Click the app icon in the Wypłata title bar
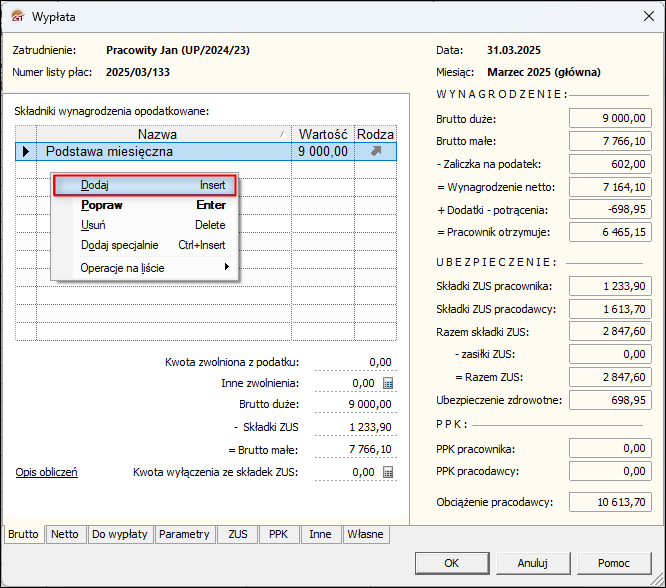 17,17
